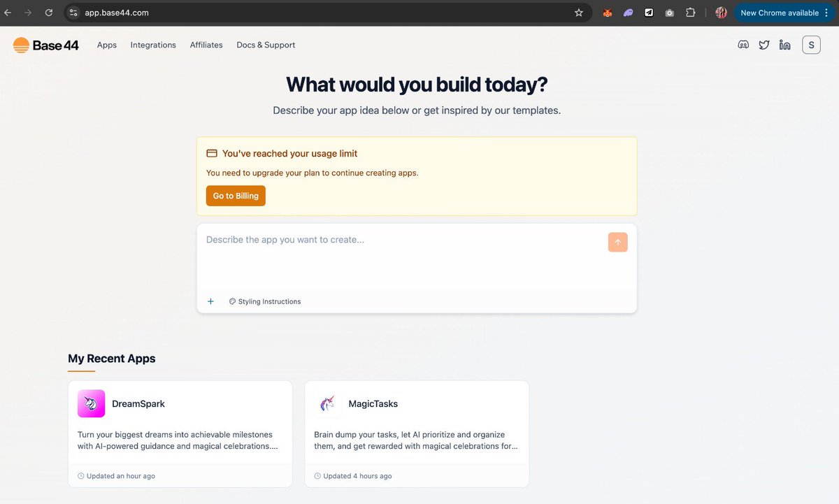Open the DreamSpark app title

(138, 403)
